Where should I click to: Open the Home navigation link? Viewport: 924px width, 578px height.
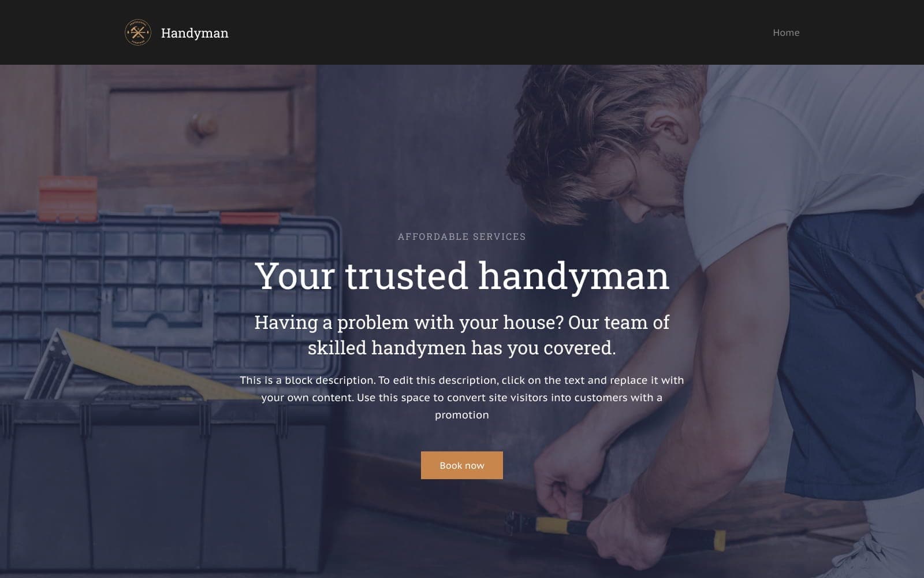pyautogui.click(x=786, y=32)
